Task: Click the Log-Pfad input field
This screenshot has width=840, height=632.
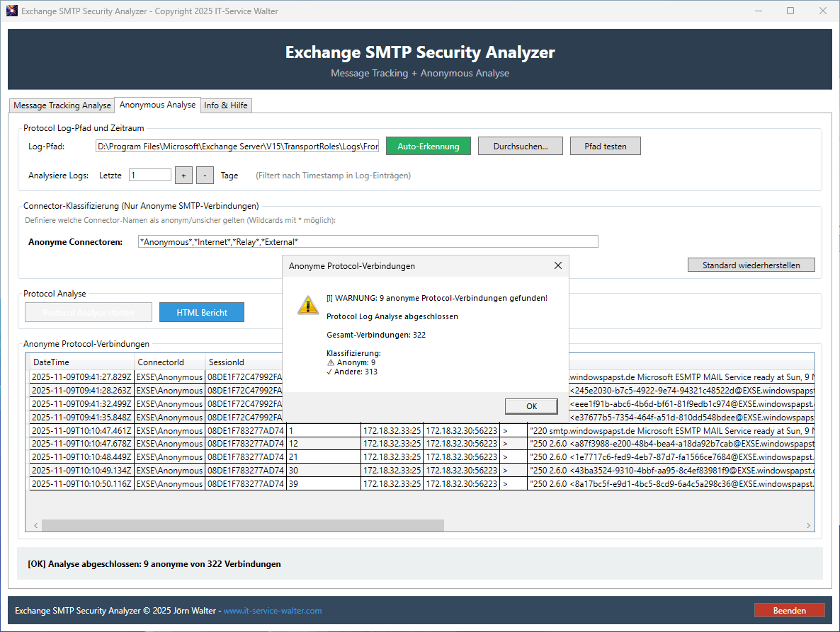Action: [237, 146]
